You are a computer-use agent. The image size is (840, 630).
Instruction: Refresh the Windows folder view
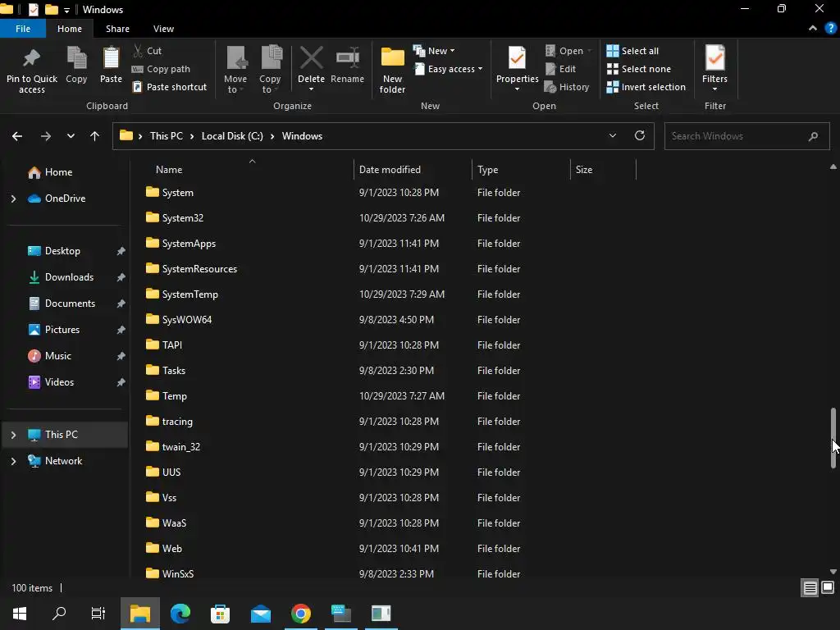tap(640, 135)
